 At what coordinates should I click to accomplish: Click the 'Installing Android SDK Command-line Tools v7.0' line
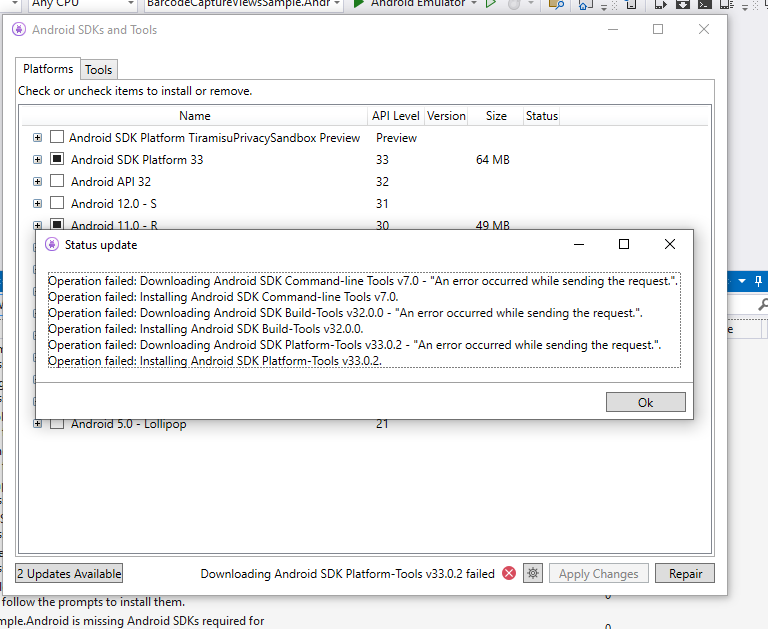[x=223, y=297]
